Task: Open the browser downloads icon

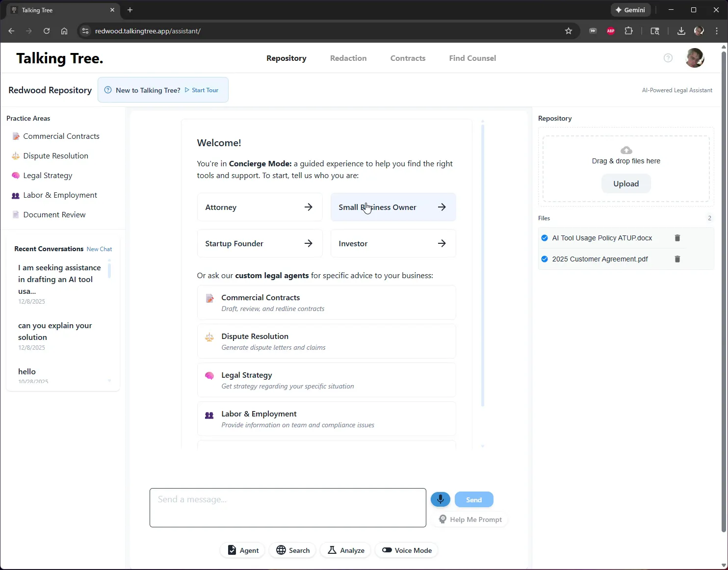Action: pyautogui.click(x=681, y=31)
